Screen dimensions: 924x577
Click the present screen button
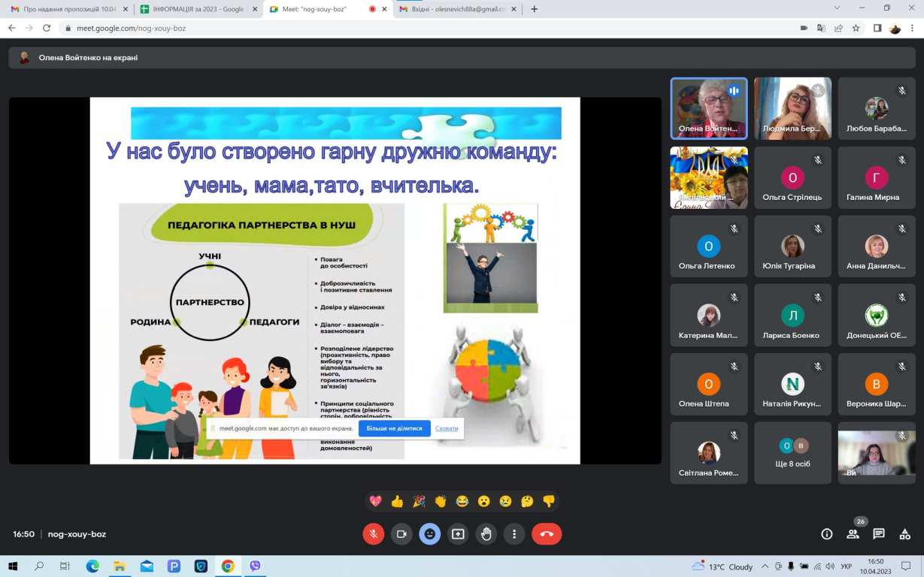click(458, 534)
